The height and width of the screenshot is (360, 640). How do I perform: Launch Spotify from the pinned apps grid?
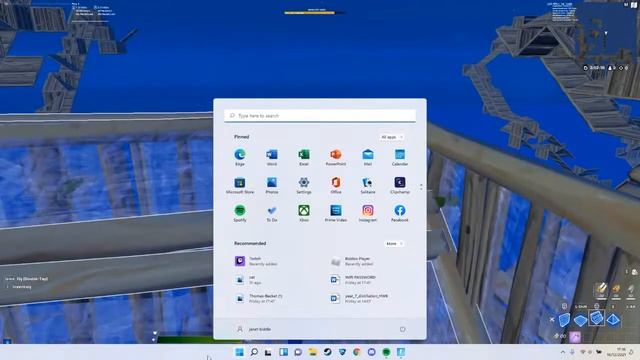tap(240, 213)
